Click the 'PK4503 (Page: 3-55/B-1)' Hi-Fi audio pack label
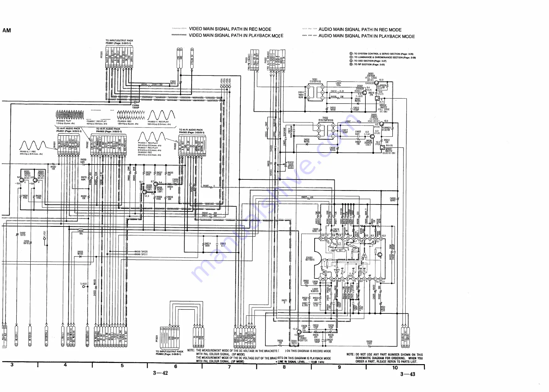 tap(192, 132)
